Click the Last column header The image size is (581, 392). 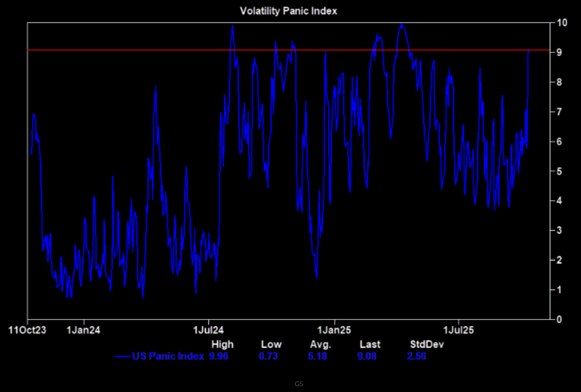[370, 344]
